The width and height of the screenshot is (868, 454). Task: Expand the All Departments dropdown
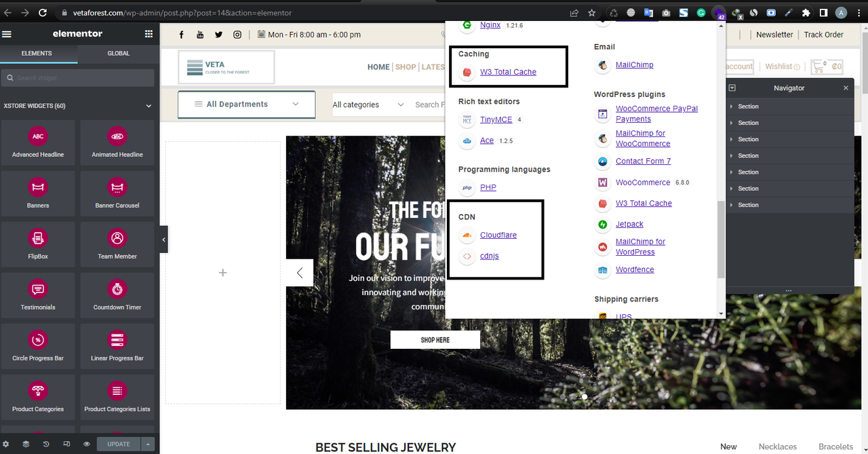[247, 105]
